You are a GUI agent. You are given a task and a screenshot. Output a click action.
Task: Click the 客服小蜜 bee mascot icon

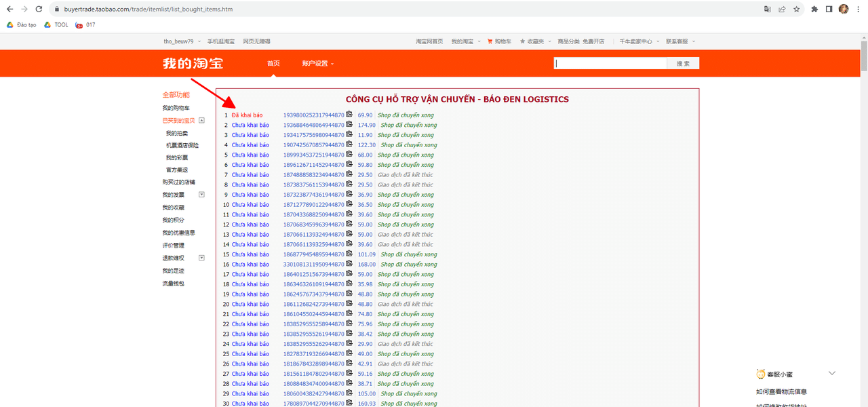(x=761, y=374)
